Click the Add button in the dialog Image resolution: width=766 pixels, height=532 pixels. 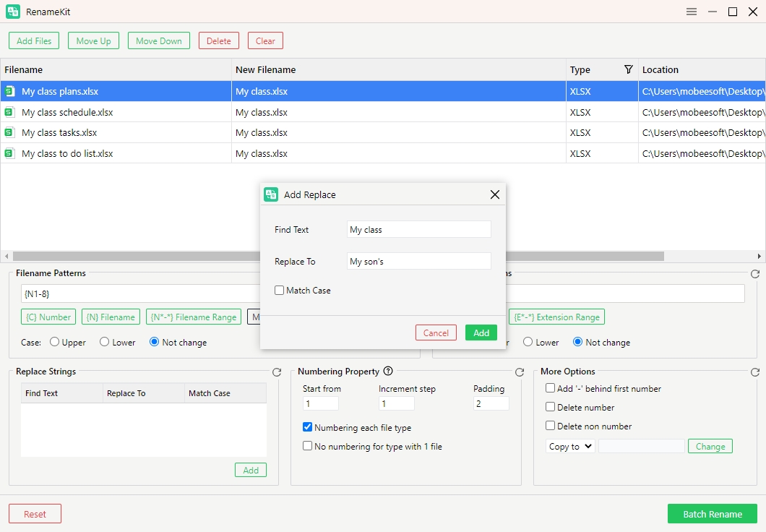pos(481,332)
